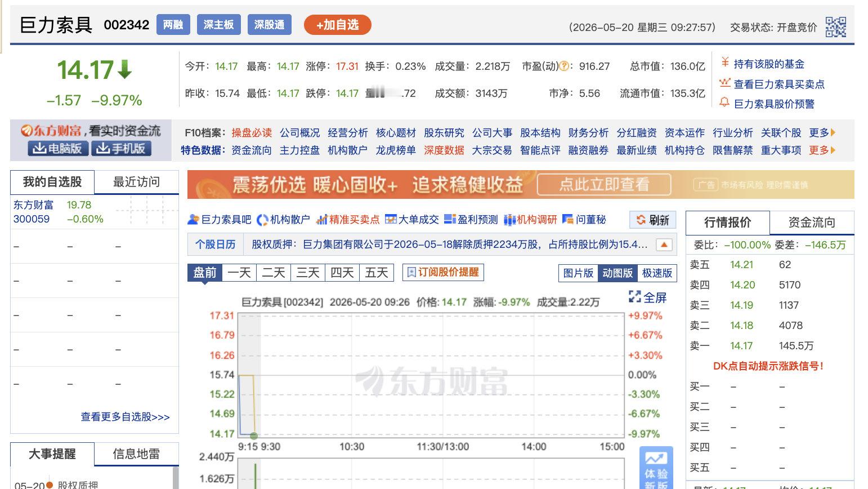
Task: Click the 点此立即查看 ad button
Action: [604, 184]
